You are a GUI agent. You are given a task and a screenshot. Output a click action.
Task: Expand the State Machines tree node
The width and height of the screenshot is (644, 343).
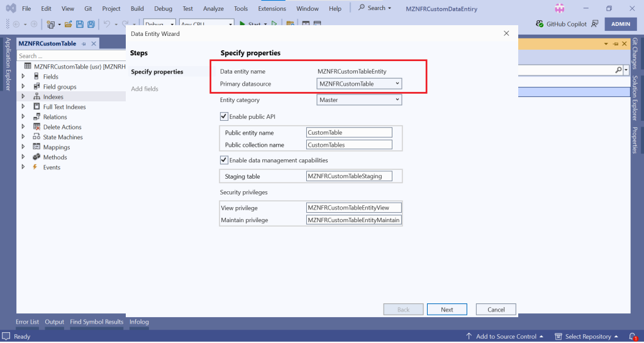23,137
